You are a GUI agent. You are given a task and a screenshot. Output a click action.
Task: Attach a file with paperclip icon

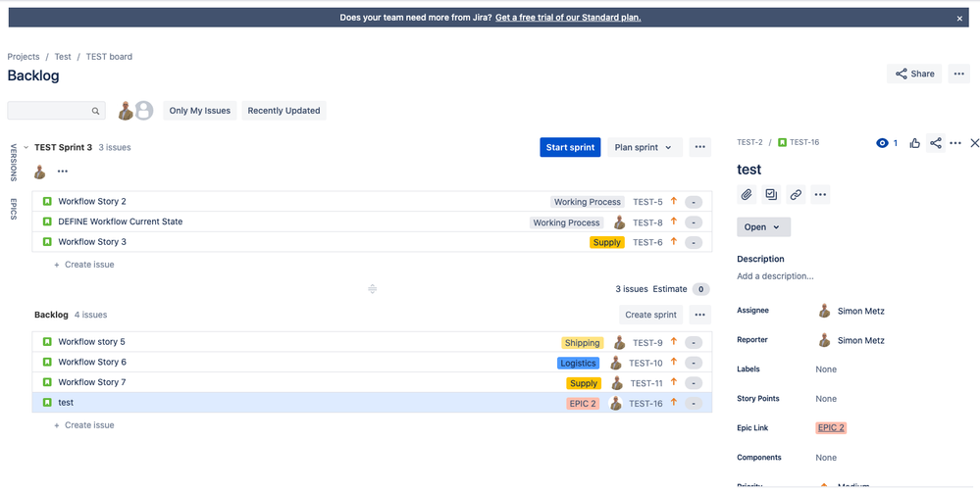tap(747, 195)
